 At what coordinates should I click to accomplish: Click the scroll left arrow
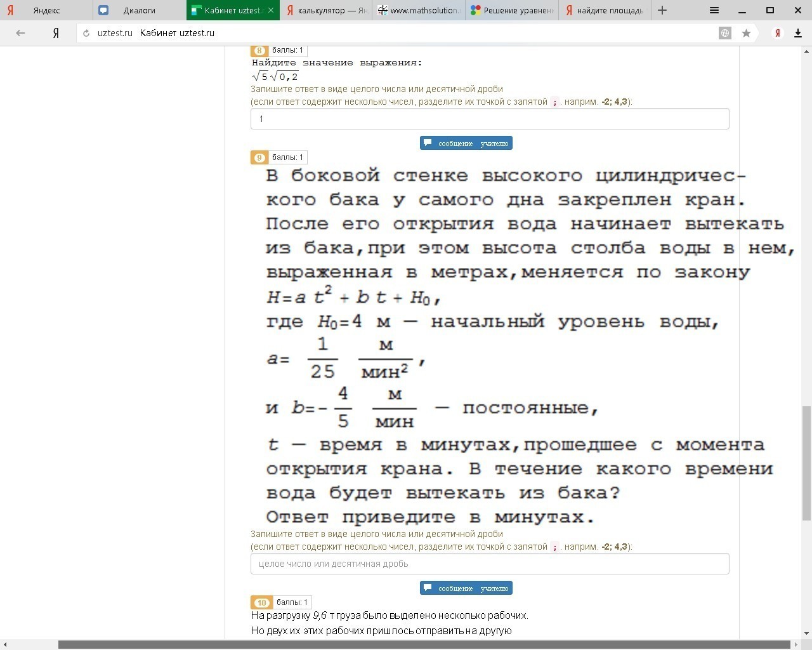pos(5,644)
